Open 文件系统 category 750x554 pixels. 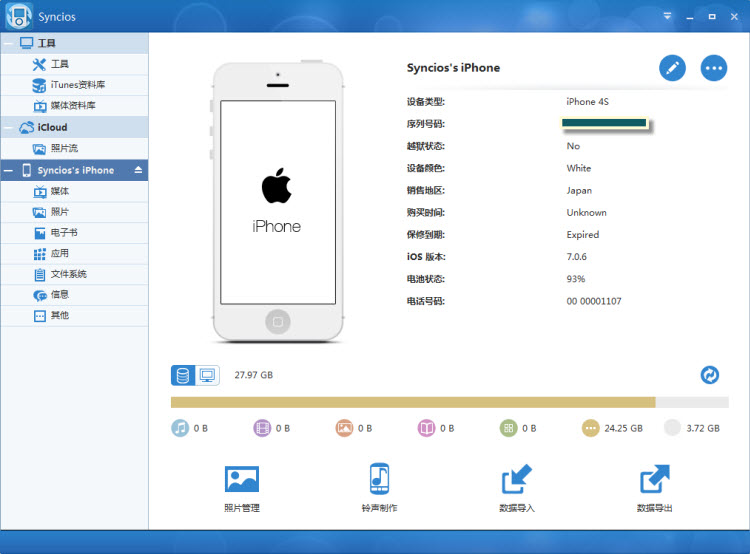coord(74,274)
